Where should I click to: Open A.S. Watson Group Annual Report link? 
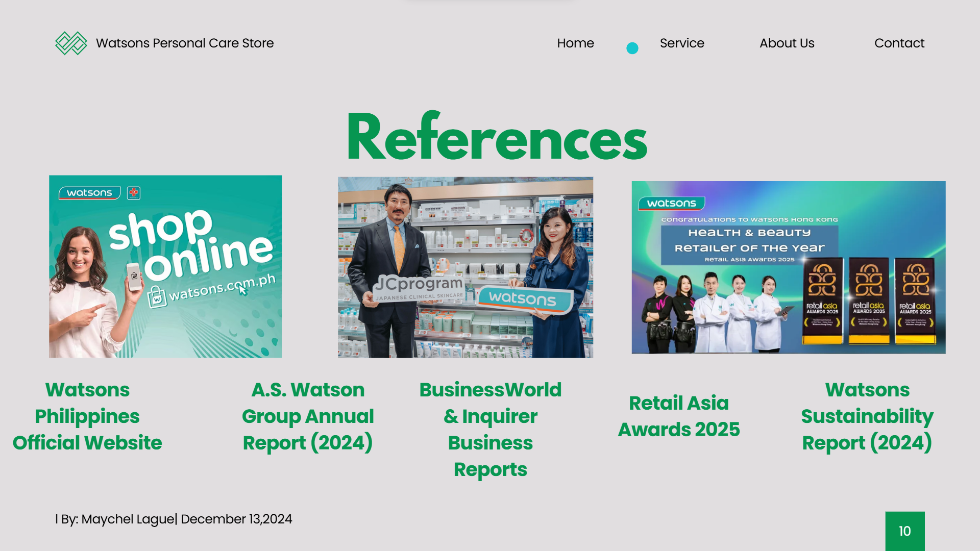[308, 416]
